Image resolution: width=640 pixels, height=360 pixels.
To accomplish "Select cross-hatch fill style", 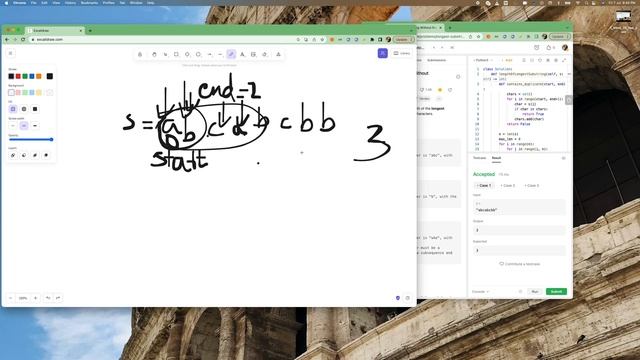I will [24, 109].
